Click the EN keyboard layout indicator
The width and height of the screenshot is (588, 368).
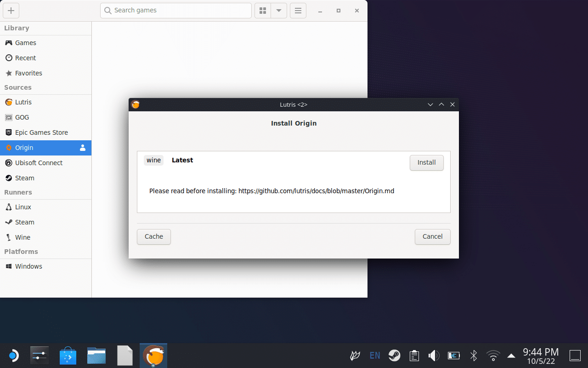pyautogui.click(x=375, y=356)
